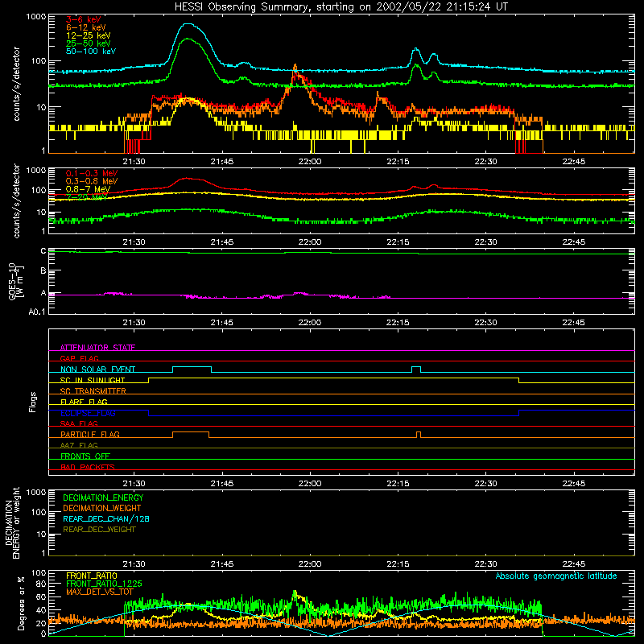Click the DECIMATION_WEIGHT legend label
Image resolution: width=644 pixels, height=644 pixels.
(102, 509)
